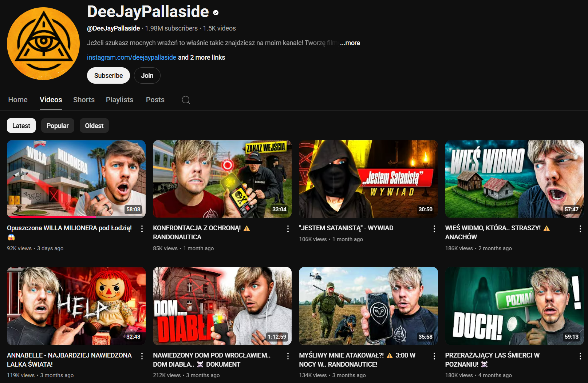The width and height of the screenshot is (588, 383).
Task: Open options menu for Opuszczona WILLA MILIONERA video
Action: (142, 229)
